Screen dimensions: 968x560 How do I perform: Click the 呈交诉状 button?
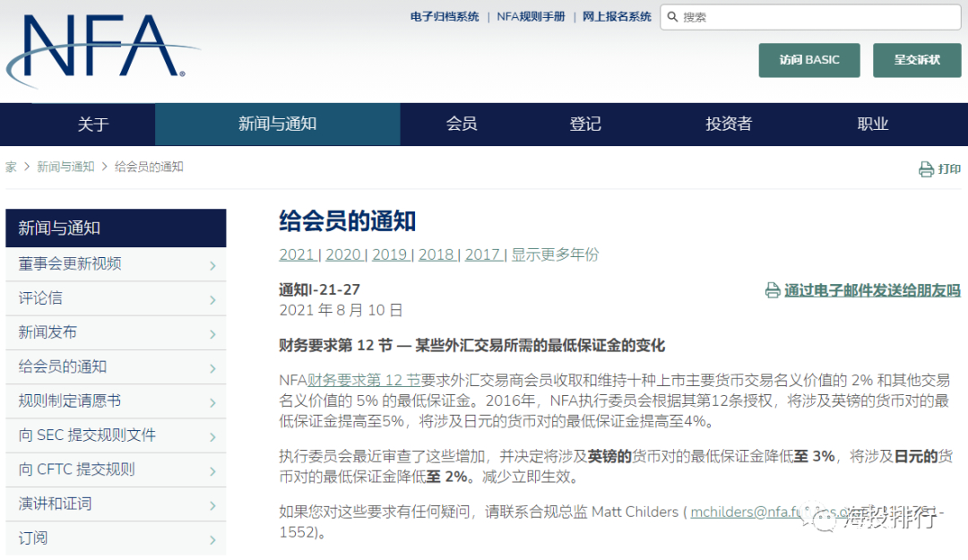(917, 60)
